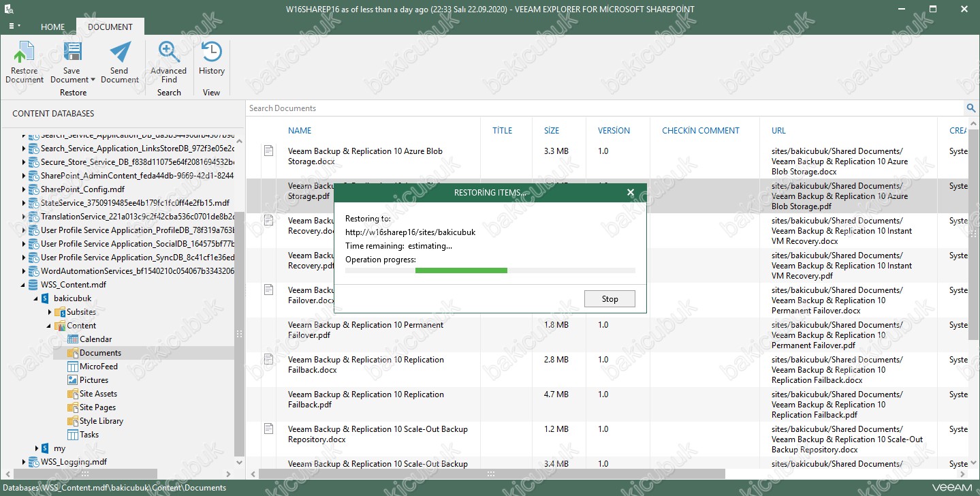The width and height of the screenshot is (980, 496).
Task: Click the Tasks list icon
Action: point(73,435)
